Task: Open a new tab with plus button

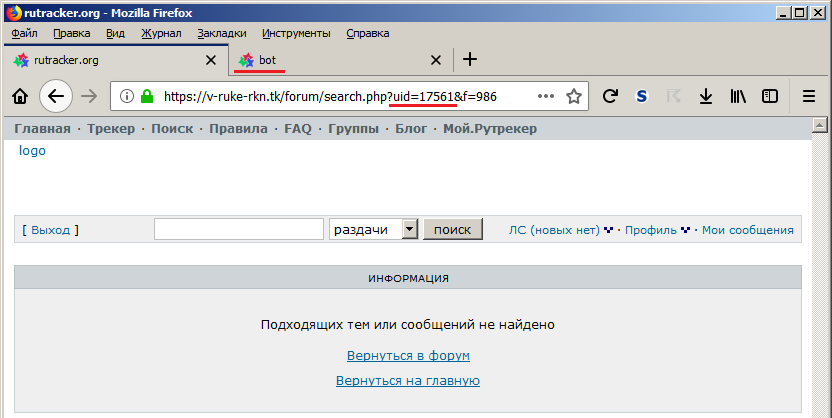Action: (470, 60)
